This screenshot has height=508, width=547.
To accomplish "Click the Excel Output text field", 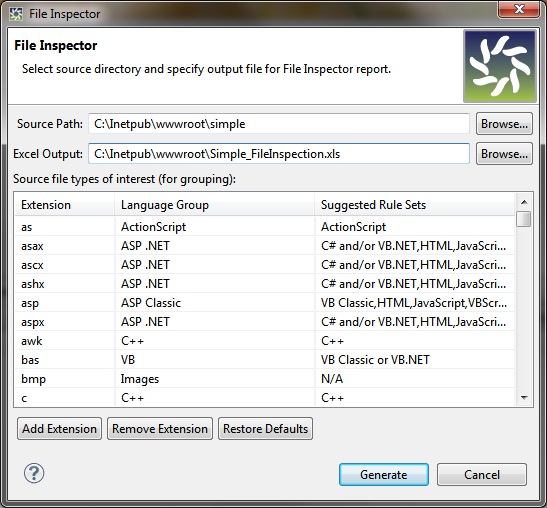I will coord(279,154).
